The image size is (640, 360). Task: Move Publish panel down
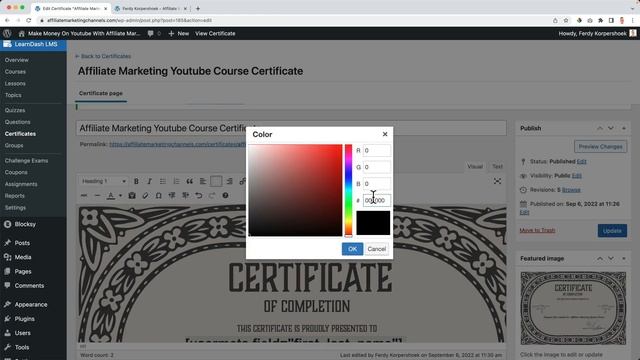tap(611, 128)
